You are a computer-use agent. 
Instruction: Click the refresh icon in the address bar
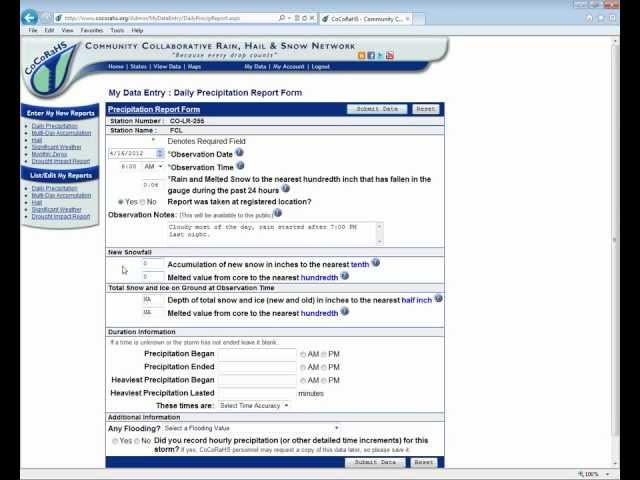point(304,18)
